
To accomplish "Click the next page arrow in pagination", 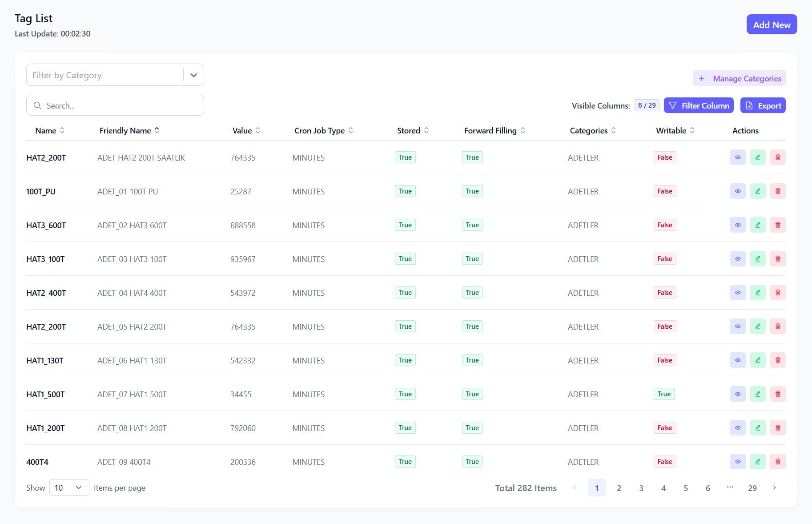I will (774, 488).
